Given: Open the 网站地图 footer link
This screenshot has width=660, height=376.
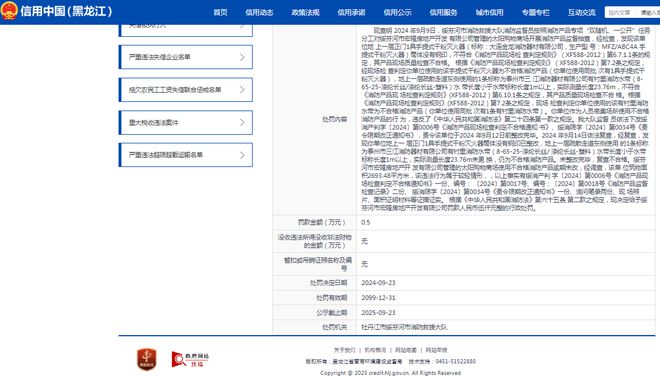Looking at the screenshot, I should (406, 350).
